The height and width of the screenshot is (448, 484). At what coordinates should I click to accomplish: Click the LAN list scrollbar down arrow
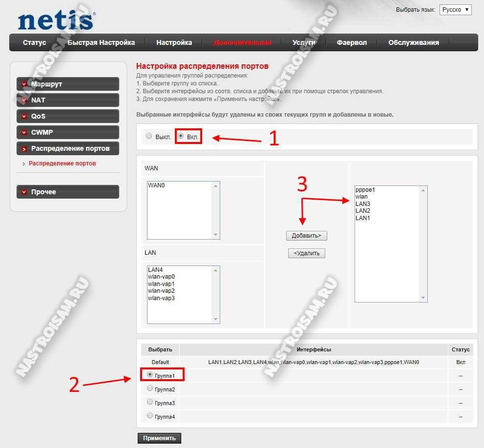216,319
